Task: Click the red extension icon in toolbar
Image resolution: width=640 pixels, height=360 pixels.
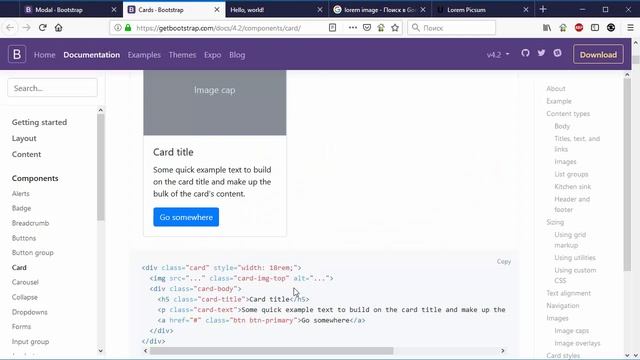Action: point(579,28)
